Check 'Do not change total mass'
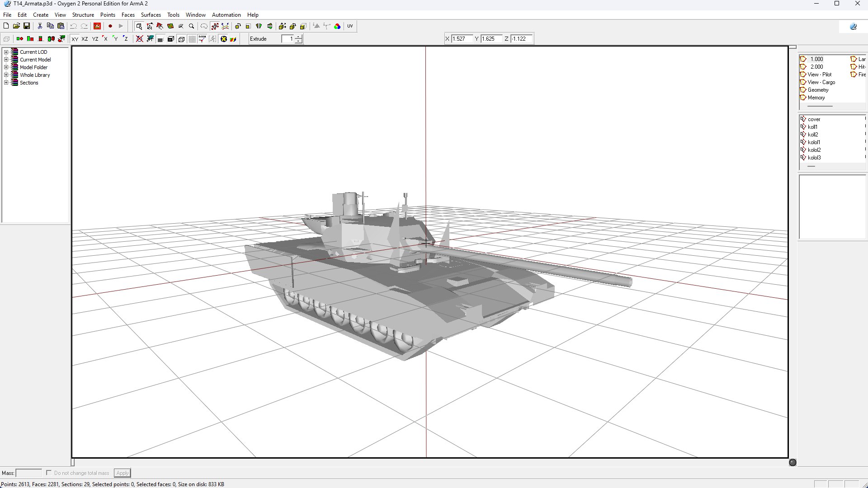The width and height of the screenshot is (868, 488). pos(49,473)
